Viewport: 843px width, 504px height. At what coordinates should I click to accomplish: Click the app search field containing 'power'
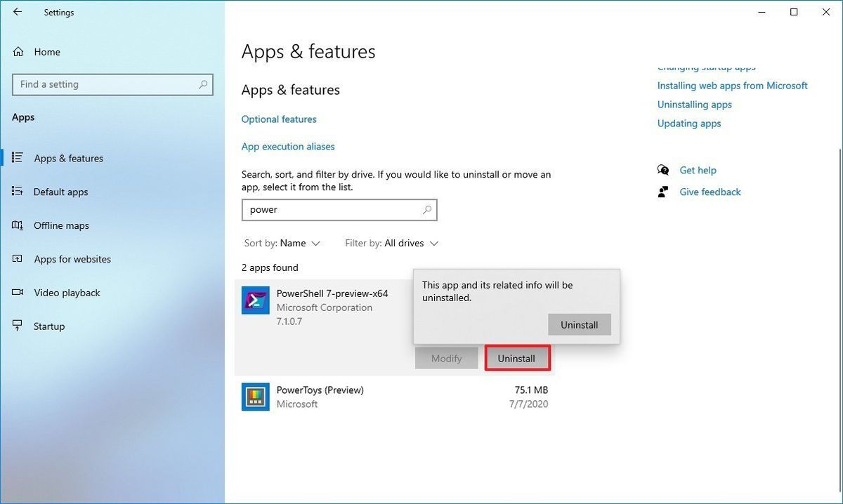[x=339, y=210]
